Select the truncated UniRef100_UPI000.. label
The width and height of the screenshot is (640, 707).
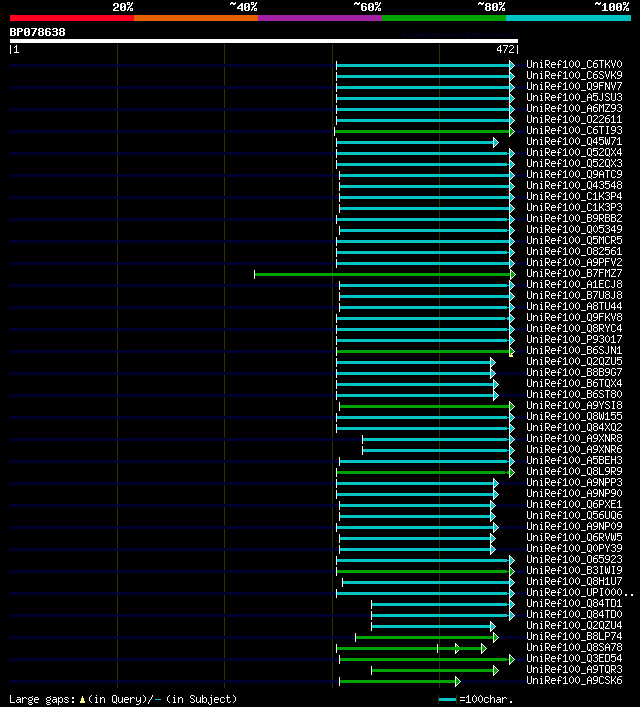coord(580,592)
